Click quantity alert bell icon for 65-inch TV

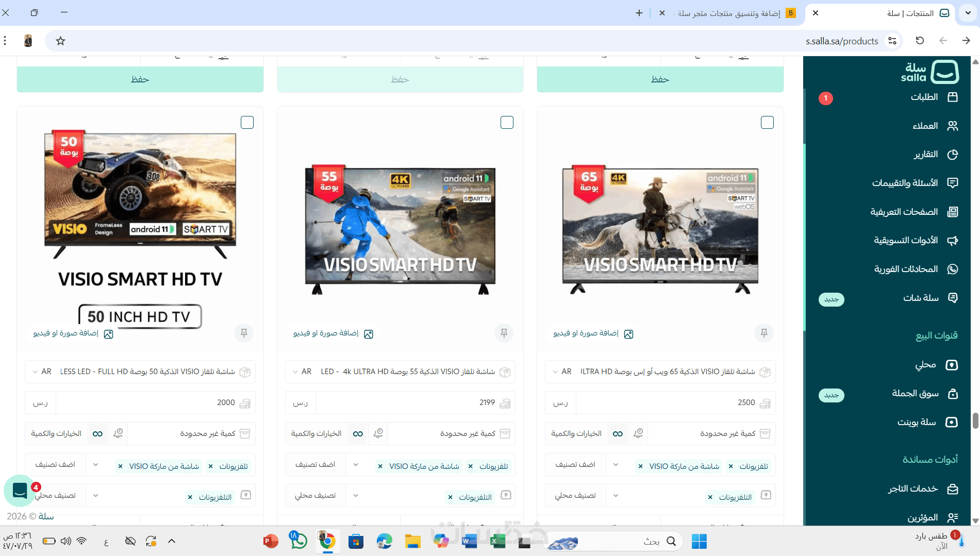pyautogui.click(x=638, y=433)
